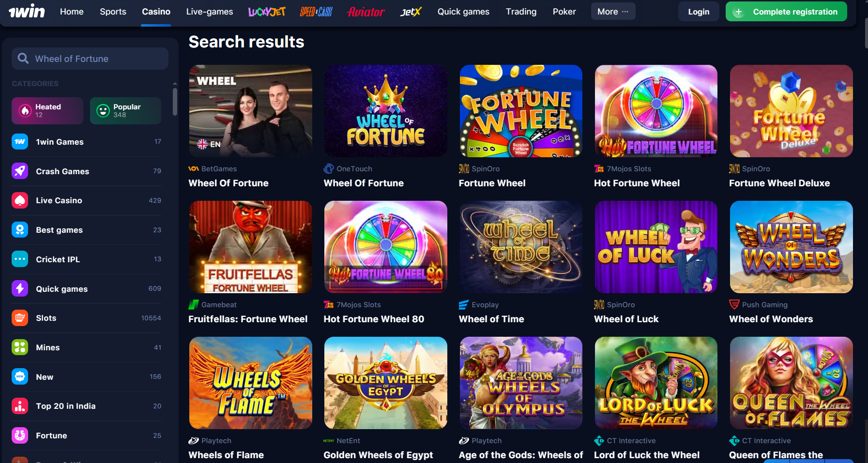Click the Crash Games rocket icon
Screen dimensions: 868x463
pos(20,171)
